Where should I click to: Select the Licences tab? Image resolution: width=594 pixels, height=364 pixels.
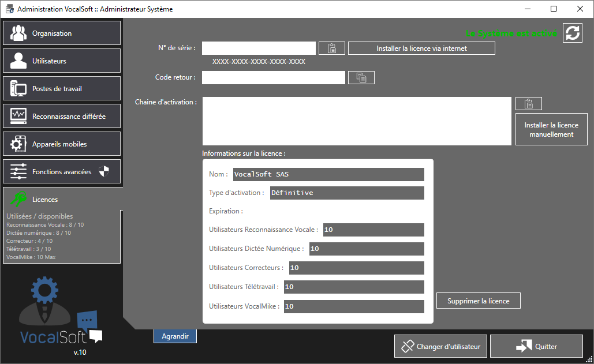62,199
